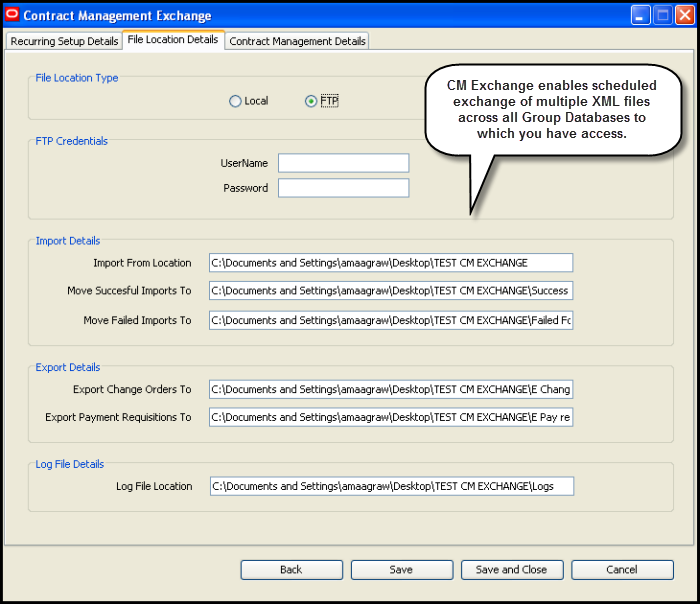Screen dimensions: 700x604
Task: Go to the Contract Management Details tab
Action: 297,41
